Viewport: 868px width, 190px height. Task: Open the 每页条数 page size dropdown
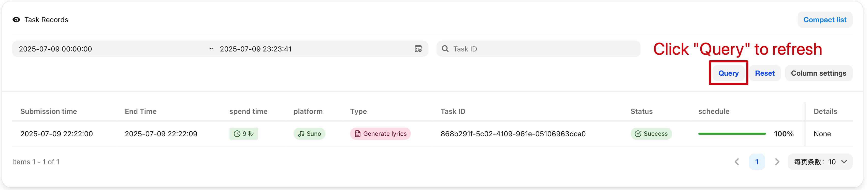pos(820,162)
